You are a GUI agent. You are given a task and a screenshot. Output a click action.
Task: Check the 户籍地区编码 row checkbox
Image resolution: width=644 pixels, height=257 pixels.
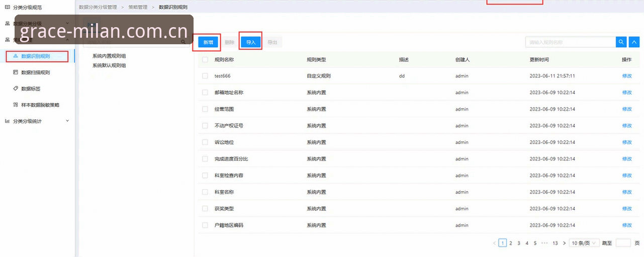tap(205, 225)
